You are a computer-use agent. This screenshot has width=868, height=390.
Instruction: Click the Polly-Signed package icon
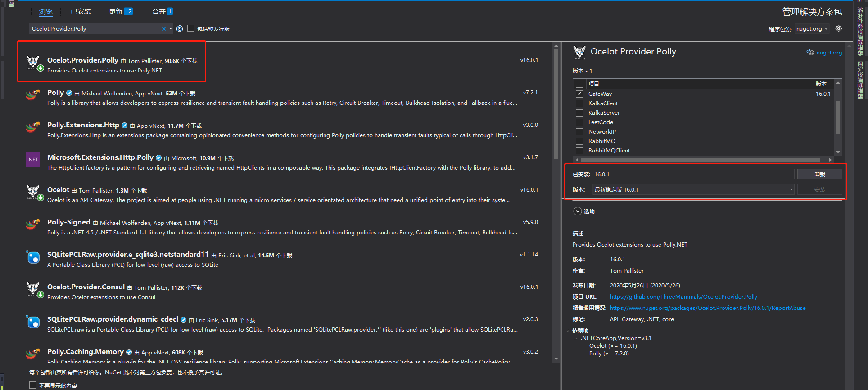33,224
